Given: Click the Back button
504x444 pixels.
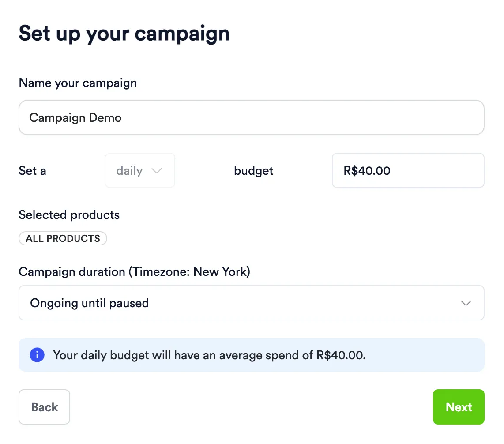Looking at the screenshot, I should (44, 407).
